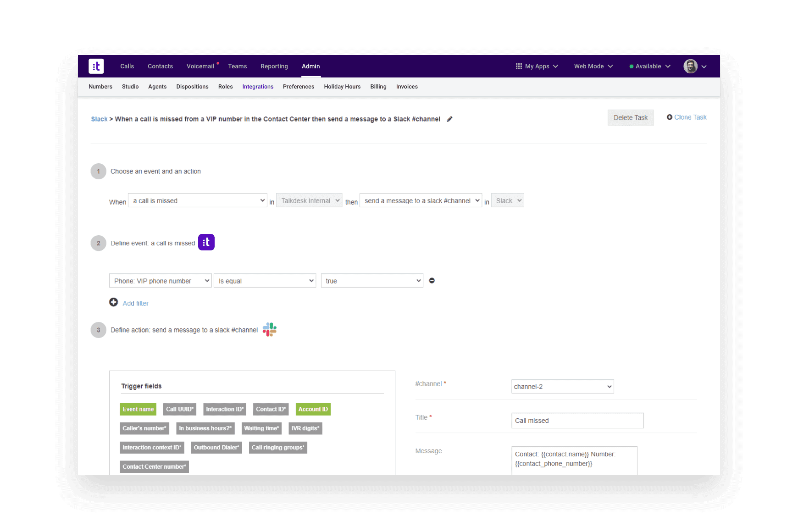Screen dimensions: 798x532
Task: Switch to the Reporting menu
Action: [x=274, y=66]
